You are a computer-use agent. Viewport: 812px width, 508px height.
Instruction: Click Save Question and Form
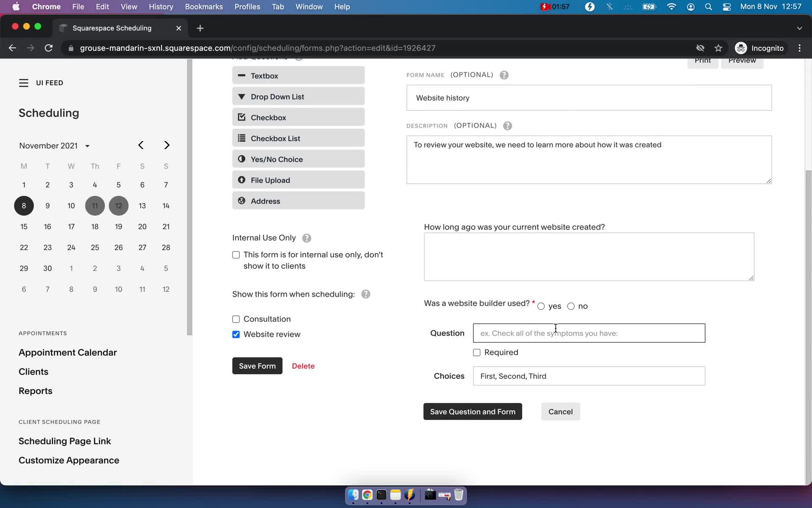(x=472, y=411)
